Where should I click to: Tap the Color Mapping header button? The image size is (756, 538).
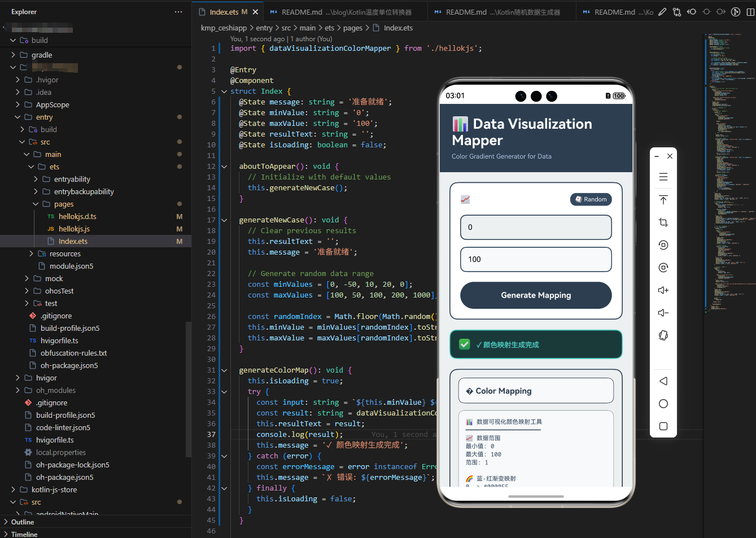(x=536, y=391)
